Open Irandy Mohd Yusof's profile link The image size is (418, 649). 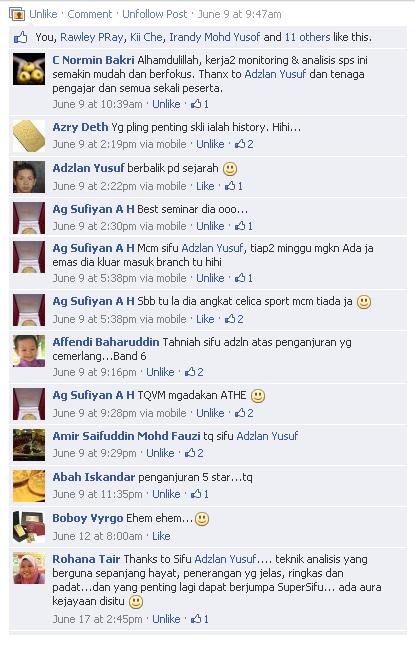point(215,37)
